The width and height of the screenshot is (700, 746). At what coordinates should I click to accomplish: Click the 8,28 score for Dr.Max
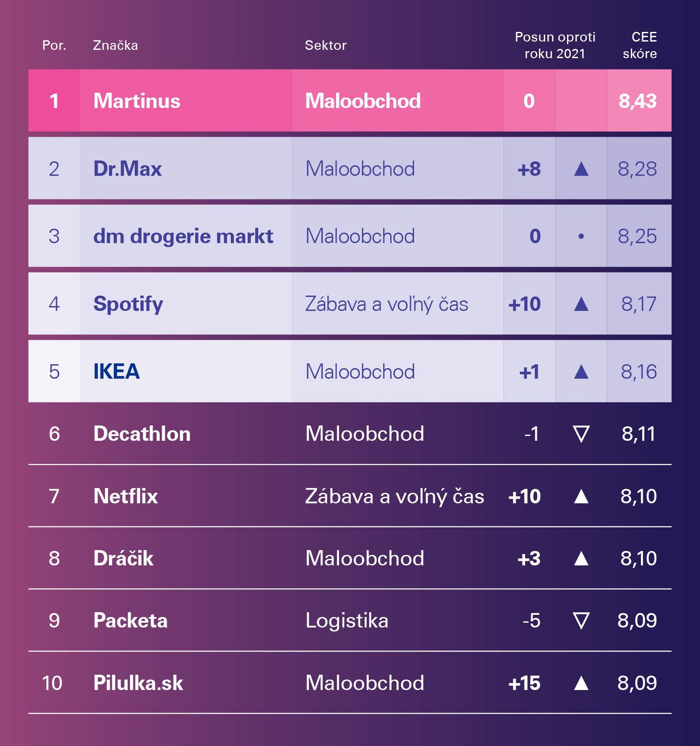click(637, 169)
